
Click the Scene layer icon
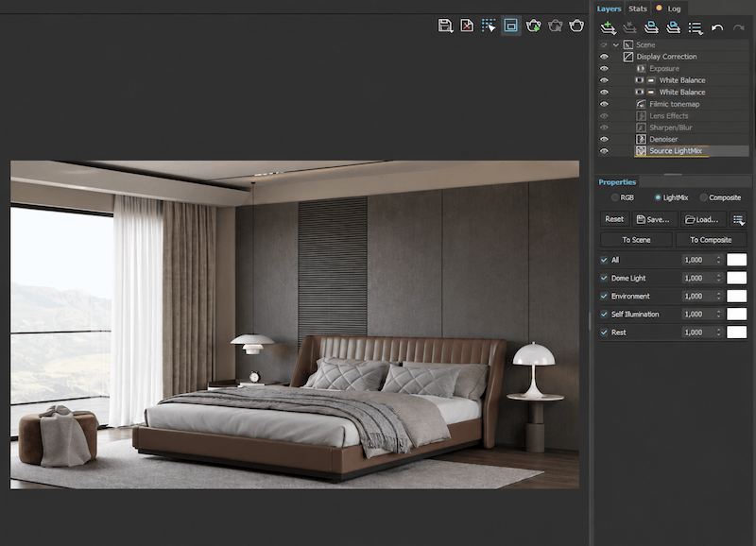pyautogui.click(x=628, y=44)
